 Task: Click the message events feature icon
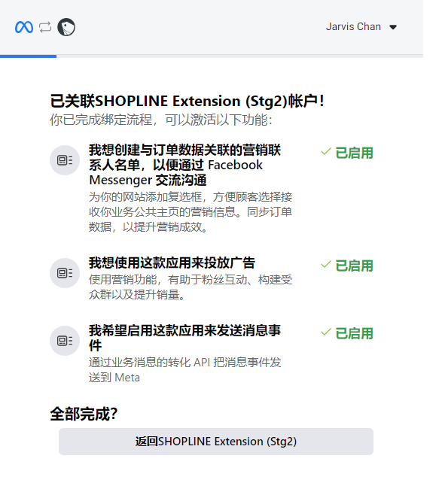point(65,341)
